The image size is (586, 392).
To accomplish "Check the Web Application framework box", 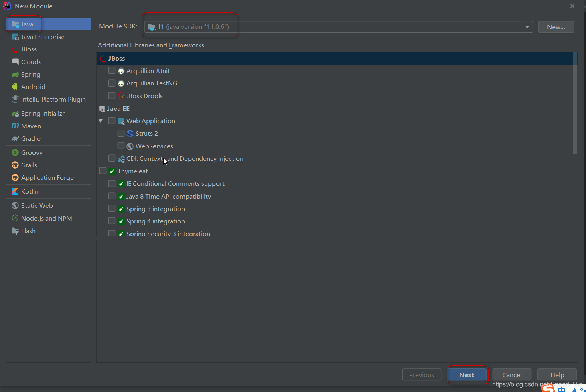I will [x=112, y=120].
